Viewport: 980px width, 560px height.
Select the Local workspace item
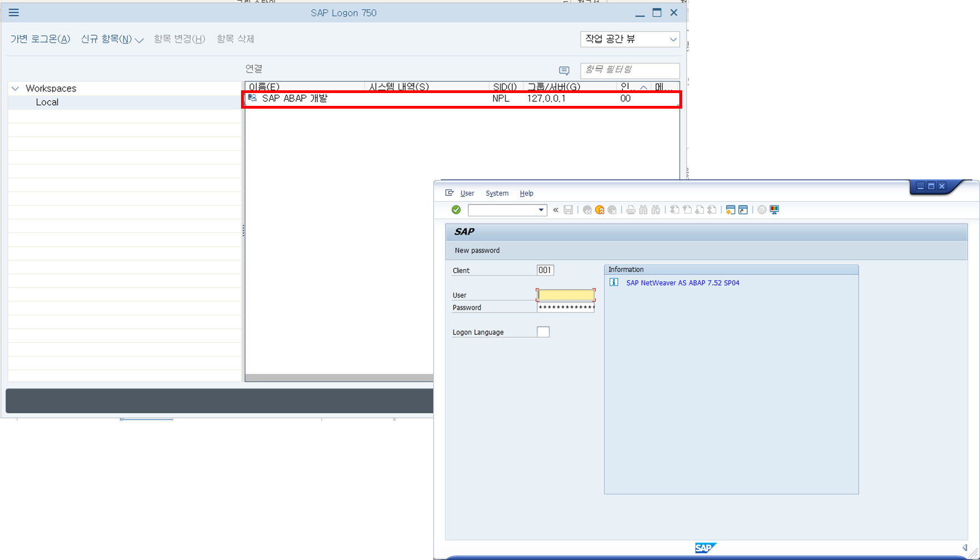coord(47,102)
